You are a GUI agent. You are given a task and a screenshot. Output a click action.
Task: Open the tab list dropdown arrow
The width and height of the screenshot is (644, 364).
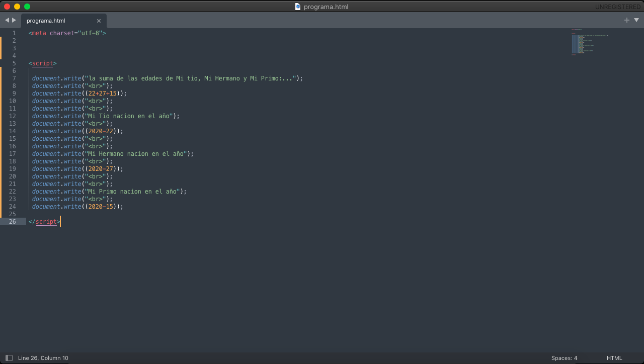tap(636, 20)
